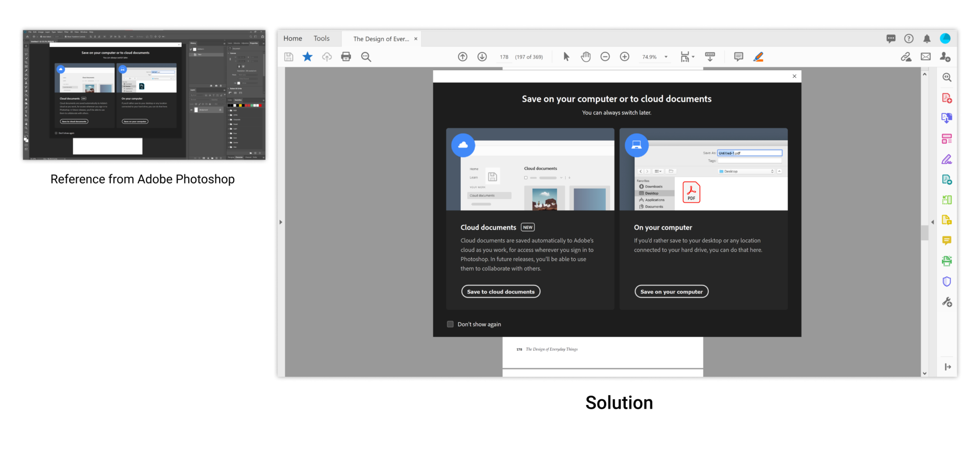Select the Hand tool

[x=586, y=56]
